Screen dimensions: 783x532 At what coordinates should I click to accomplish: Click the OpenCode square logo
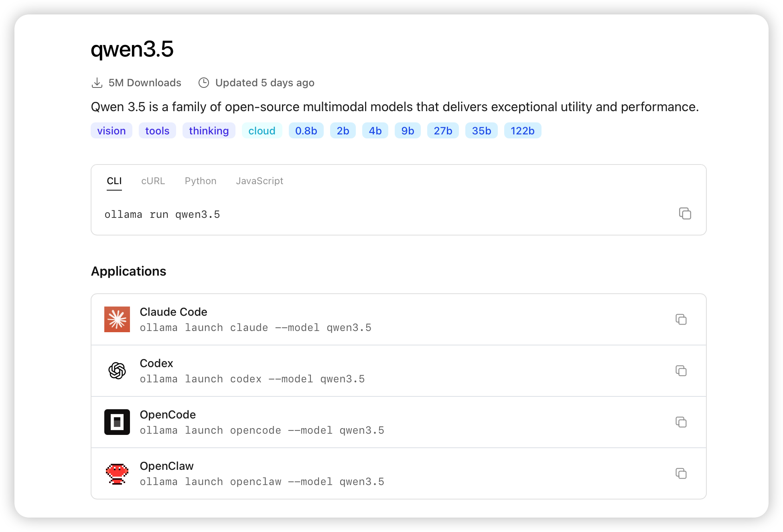[x=117, y=422]
